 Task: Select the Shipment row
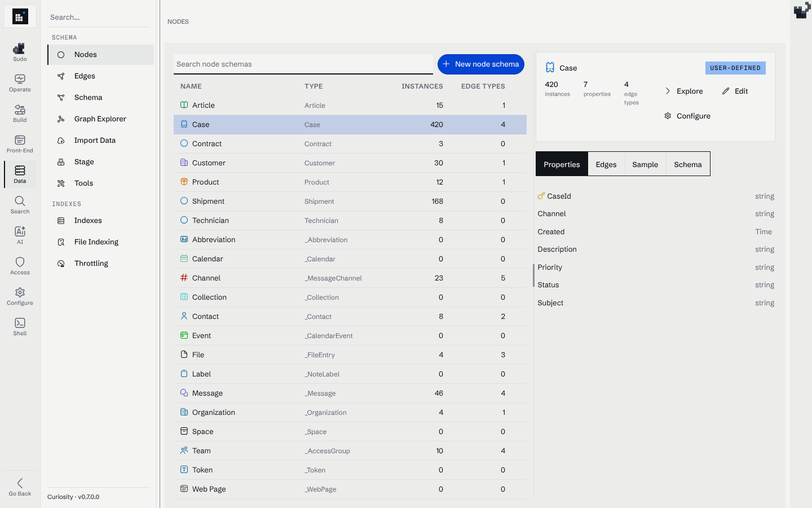(x=350, y=202)
